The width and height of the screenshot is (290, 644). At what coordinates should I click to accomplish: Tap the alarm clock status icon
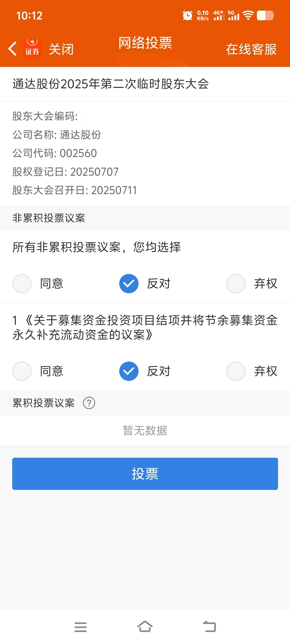[x=187, y=15]
